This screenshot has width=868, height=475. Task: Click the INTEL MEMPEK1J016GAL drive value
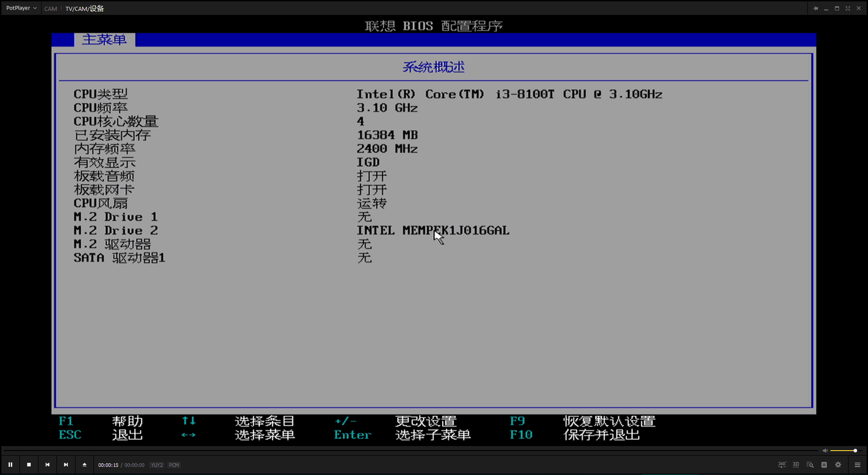pyautogui.click(x=433, y=230)
